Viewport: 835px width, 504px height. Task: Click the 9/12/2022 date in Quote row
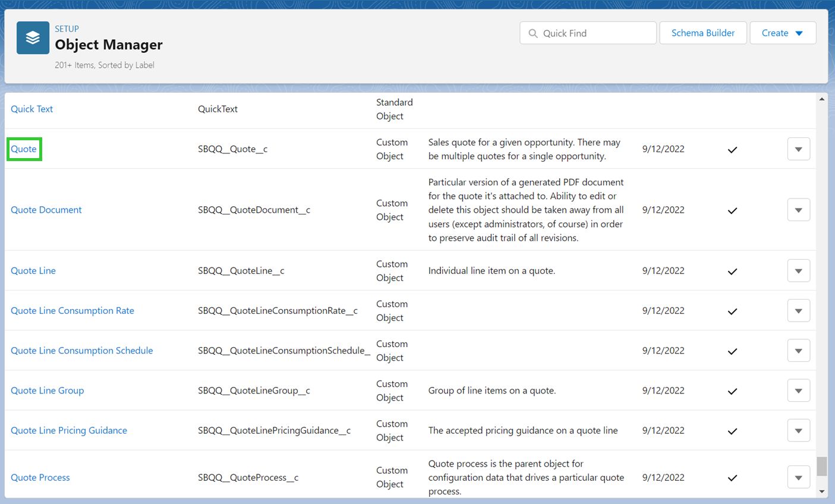pyautogui.click(x=663, y=149)
